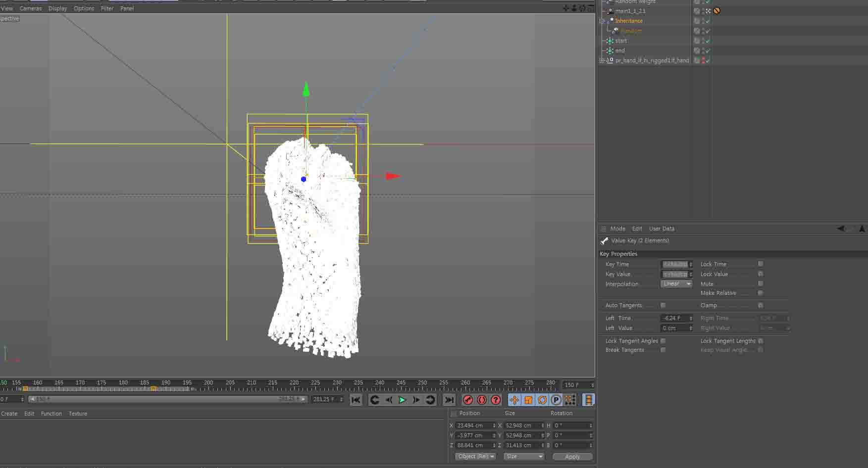This screenshot has height=468, width=868.
Task: Expand the Inheritance object tree node
Action: click(602, 21)
